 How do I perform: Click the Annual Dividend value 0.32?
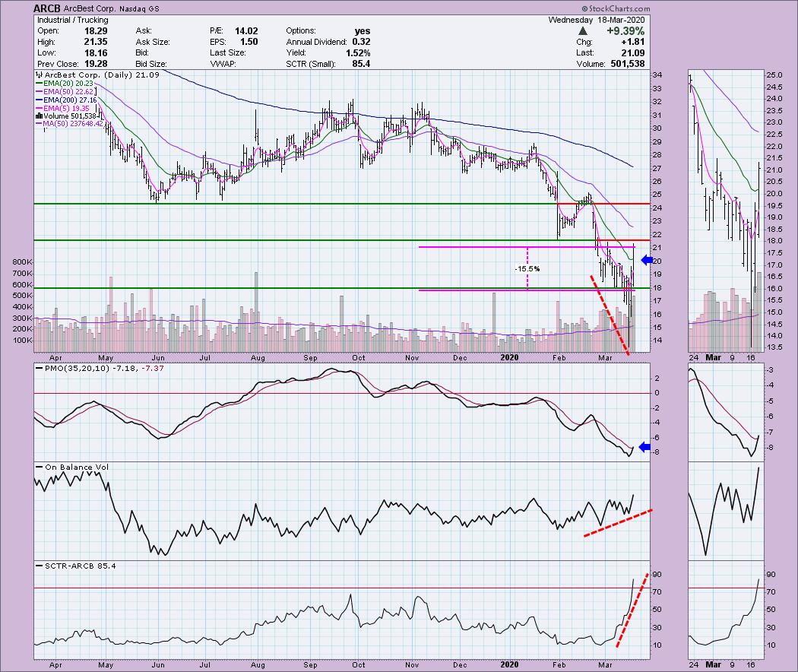point(361,43)
